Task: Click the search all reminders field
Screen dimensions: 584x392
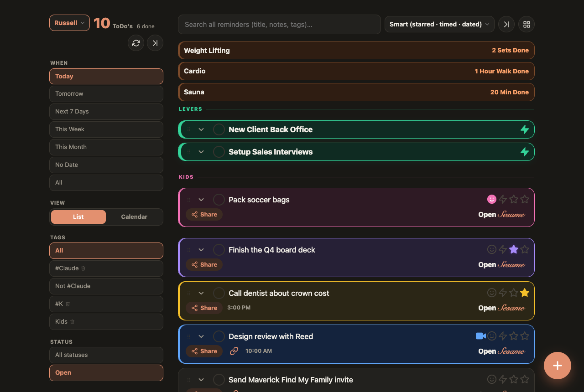Action: tap(279, 24)
